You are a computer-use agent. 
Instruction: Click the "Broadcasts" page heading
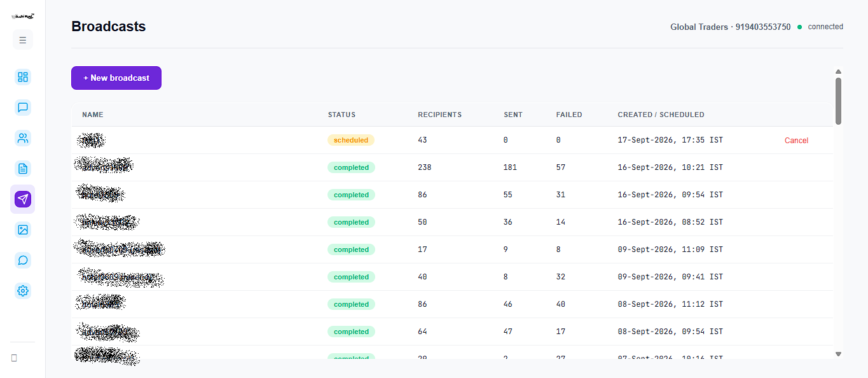[109, 27]
